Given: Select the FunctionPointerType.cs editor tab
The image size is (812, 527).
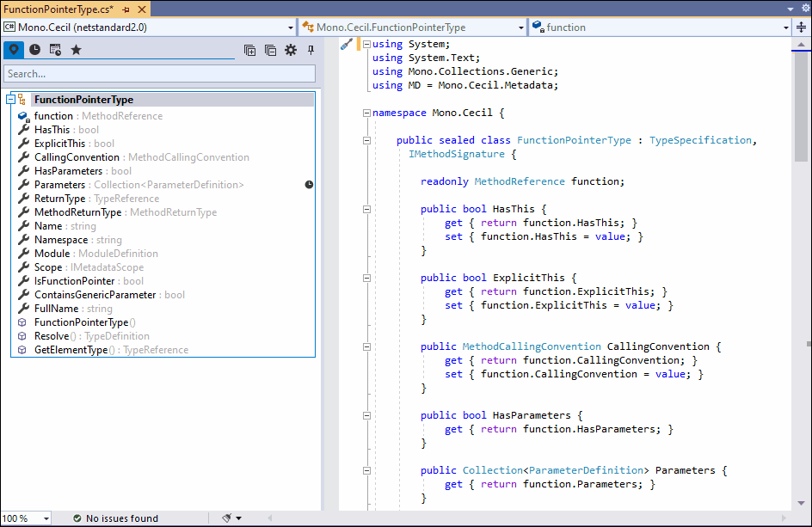Looking at the screenshot, I should click(60, 8).
